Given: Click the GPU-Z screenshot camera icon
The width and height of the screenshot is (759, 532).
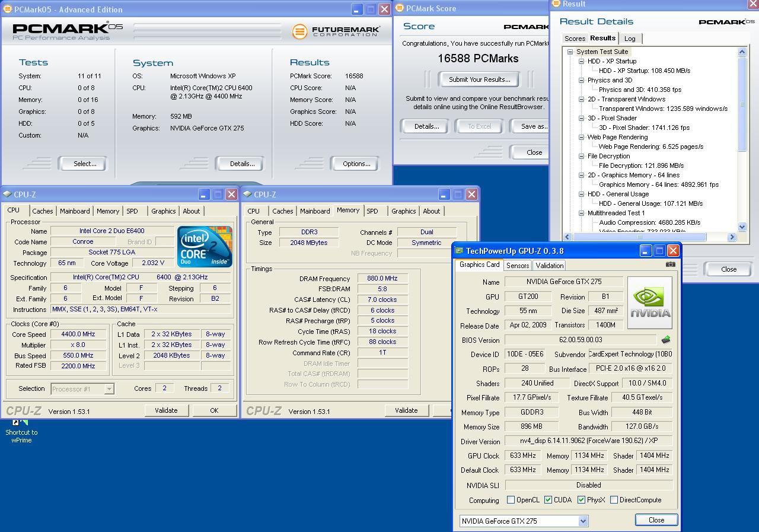Looking at the screenshot, I should click(x=670, y=265).
